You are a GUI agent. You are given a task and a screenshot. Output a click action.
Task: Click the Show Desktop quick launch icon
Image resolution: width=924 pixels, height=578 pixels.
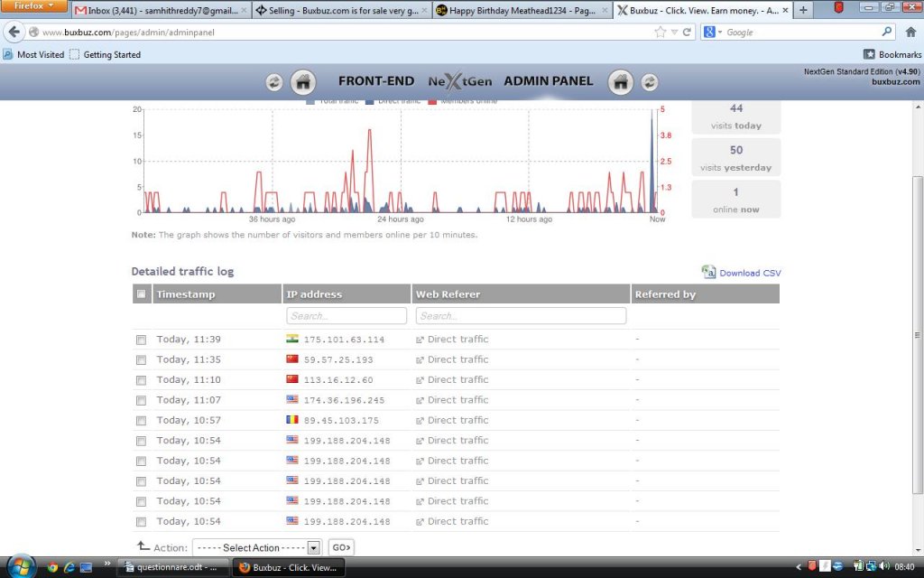86,567
